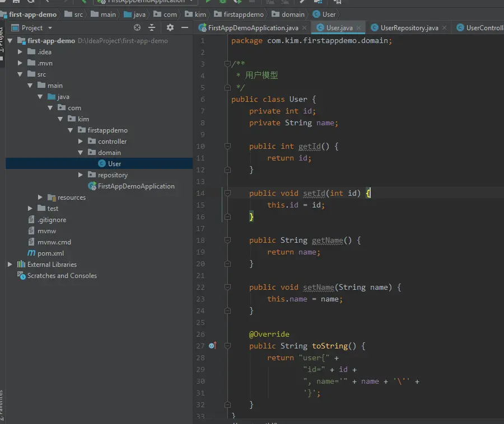Select the User class icon in project tree
The image size is (504, 424).
point(102,164)
